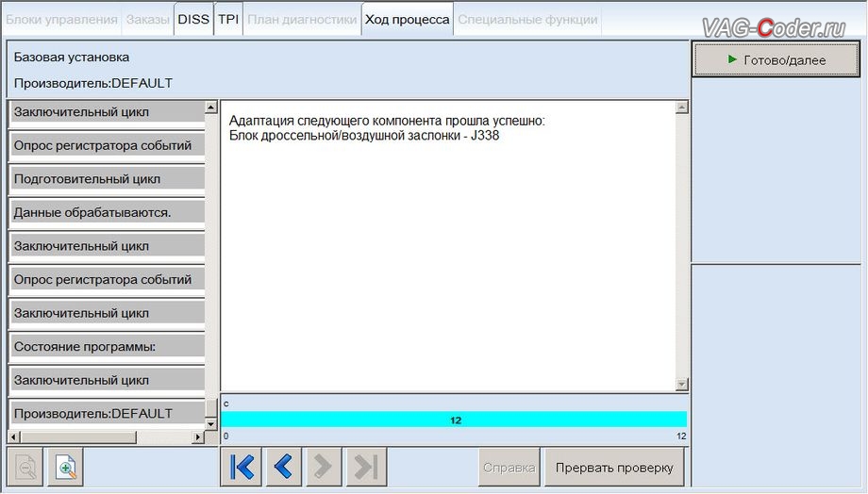Select the Данные обрабатываются. step
This screenshot has width=868, height=494.
click(108, 212)
